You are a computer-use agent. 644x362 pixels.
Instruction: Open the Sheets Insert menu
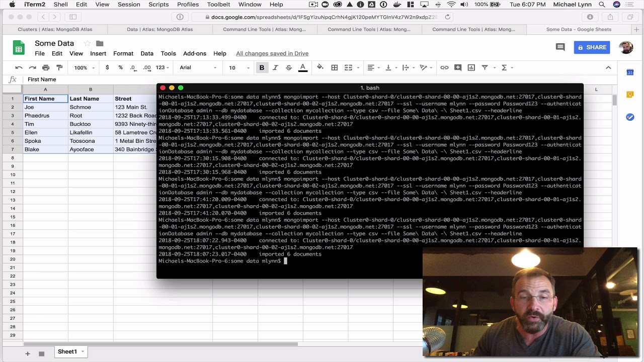click(x=98, y=53)
